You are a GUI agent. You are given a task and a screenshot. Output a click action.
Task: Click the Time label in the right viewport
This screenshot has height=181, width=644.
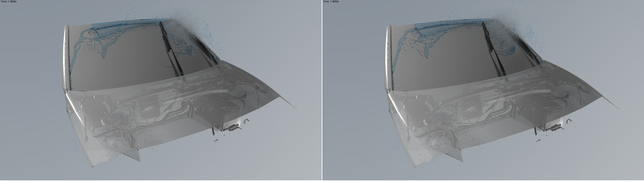pyautogui.click(x=330, y=2)
